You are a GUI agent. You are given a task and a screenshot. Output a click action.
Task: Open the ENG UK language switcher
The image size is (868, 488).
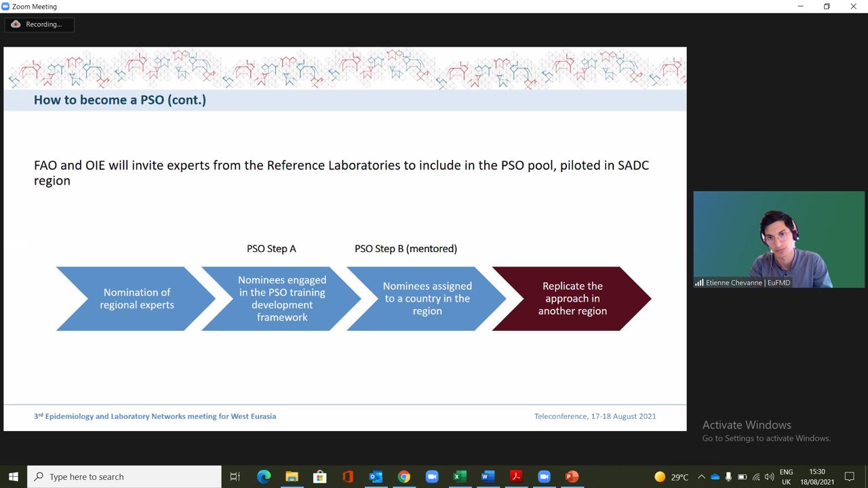click(x=786, y=476)
